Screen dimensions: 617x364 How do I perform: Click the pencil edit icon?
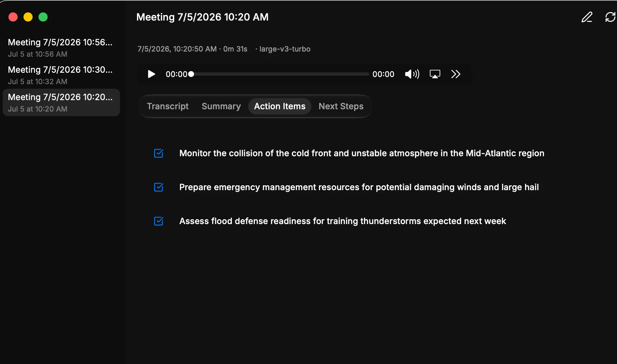coord(587,17)
